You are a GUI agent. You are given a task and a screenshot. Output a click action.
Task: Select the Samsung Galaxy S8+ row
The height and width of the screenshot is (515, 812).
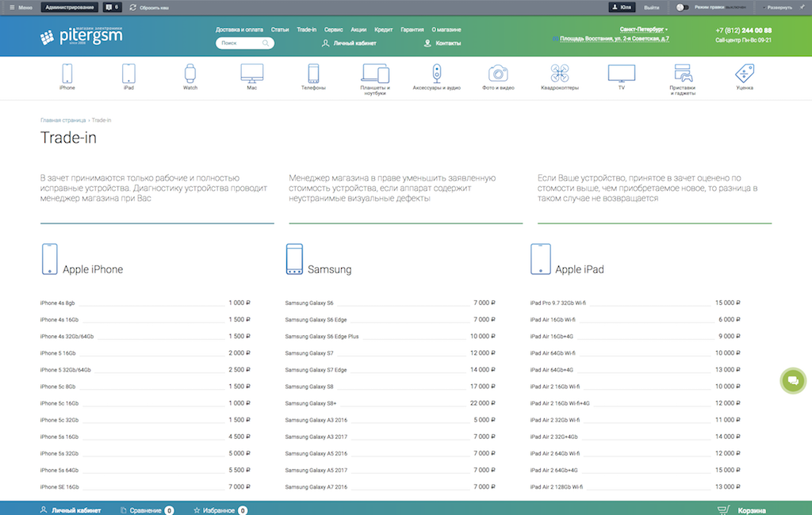pyautogui.click(x=390, y=403)
